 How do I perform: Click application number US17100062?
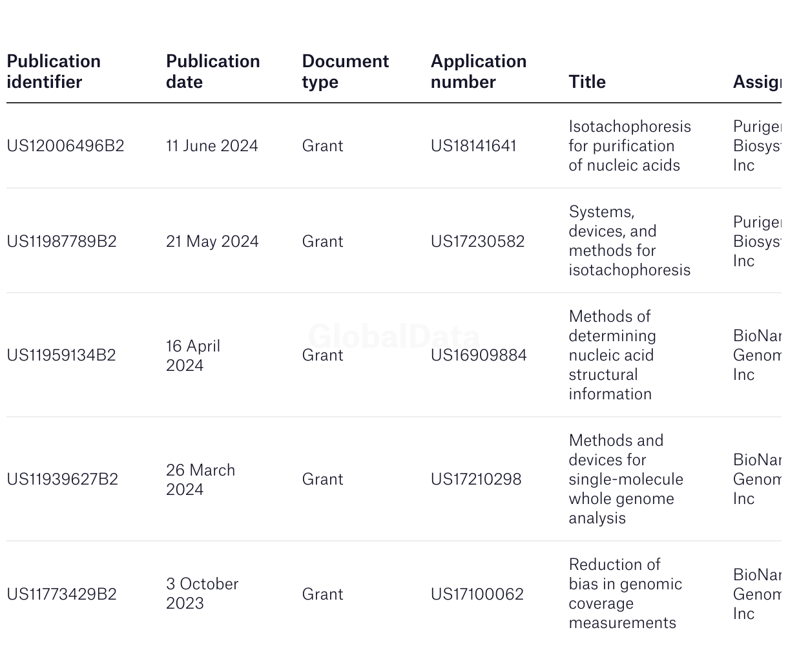pos(477,594)
